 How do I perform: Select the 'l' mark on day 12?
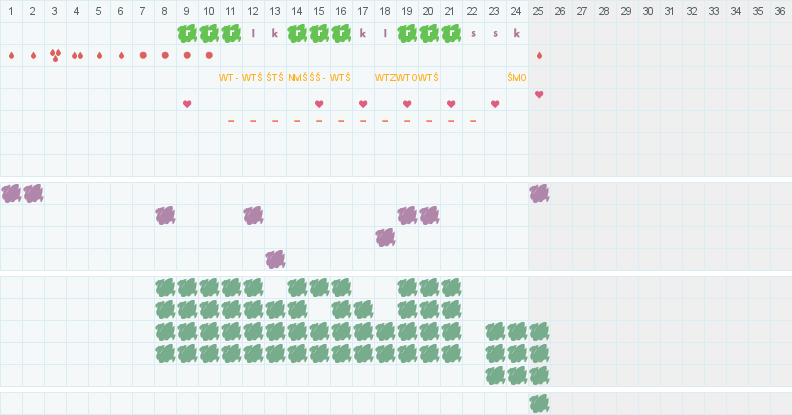[x=253, y=33]
